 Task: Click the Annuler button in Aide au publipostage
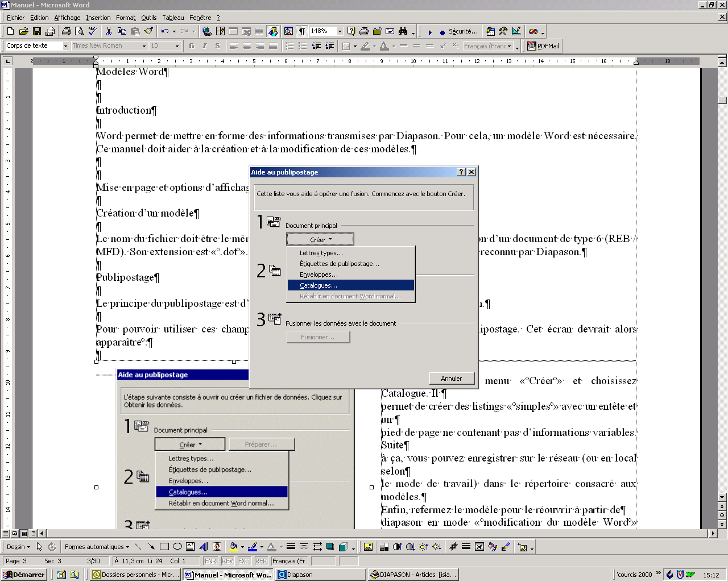(451, 378)
